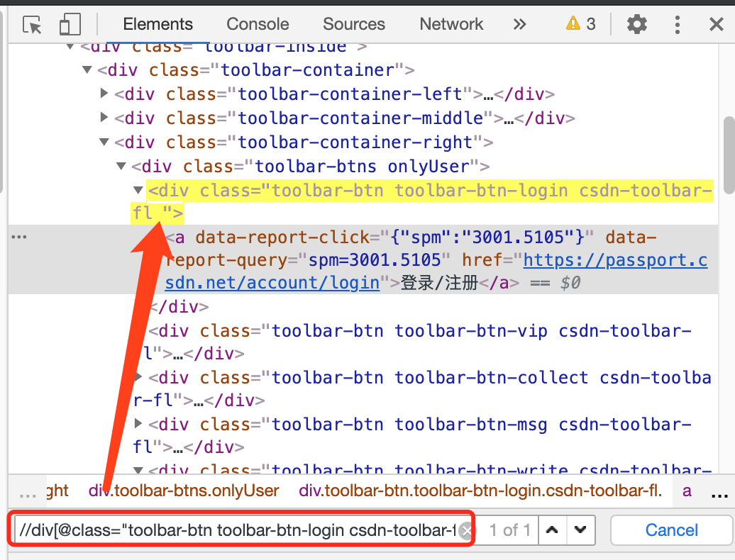Open the passport.csdn.net login link
Screen dimensions: 735x560
click(x=610, y=259)
